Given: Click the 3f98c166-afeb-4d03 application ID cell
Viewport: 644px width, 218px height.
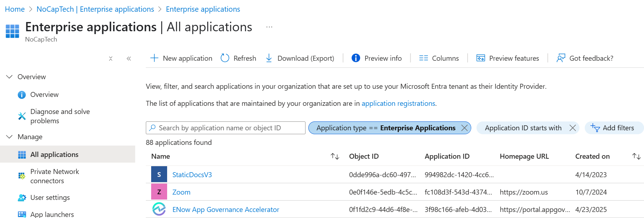Looking at the screenshot, I should [x=458, y=209].
